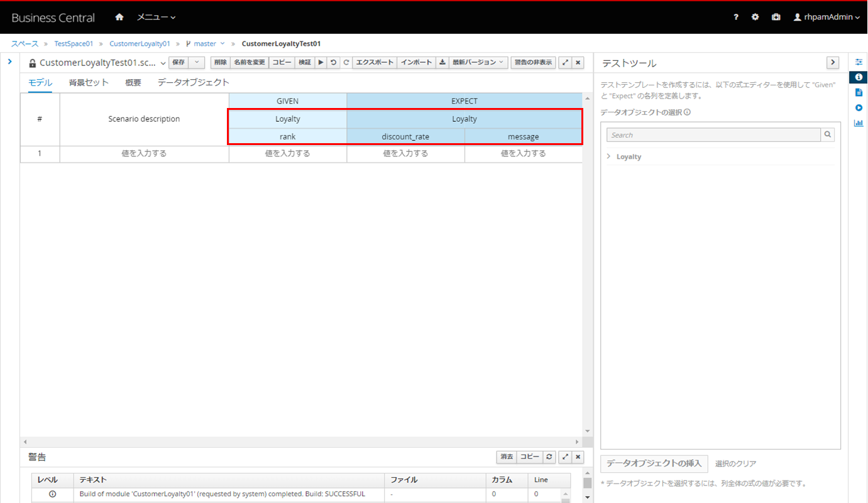Navigate to スペース breadcrumb link

click(25, 44)
